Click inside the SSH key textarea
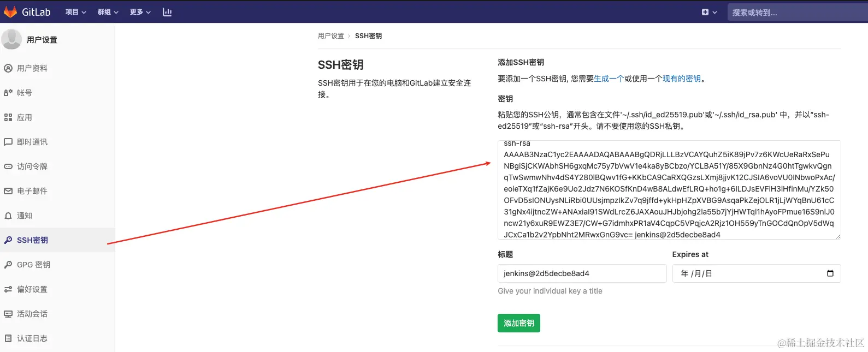 coord(669,190)
